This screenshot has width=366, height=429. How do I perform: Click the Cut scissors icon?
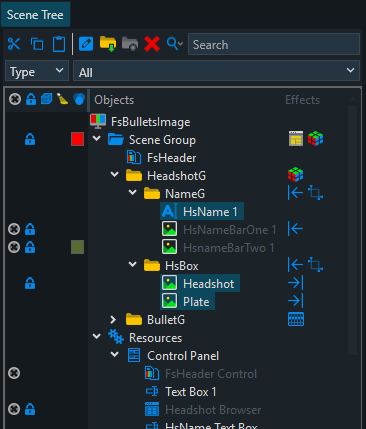pyautogui.click(x=14, y=44)
